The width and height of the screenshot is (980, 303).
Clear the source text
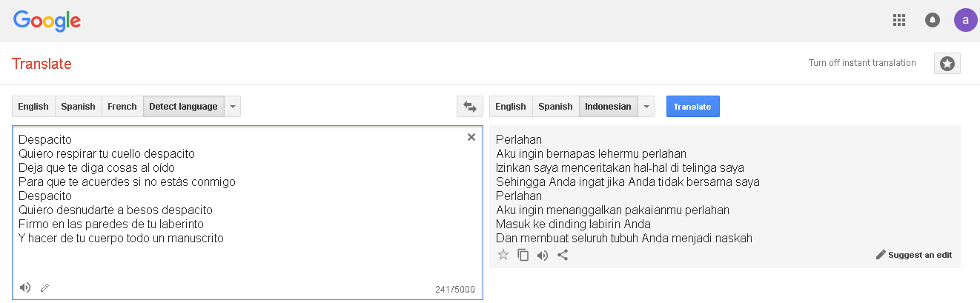pos(471,137)
